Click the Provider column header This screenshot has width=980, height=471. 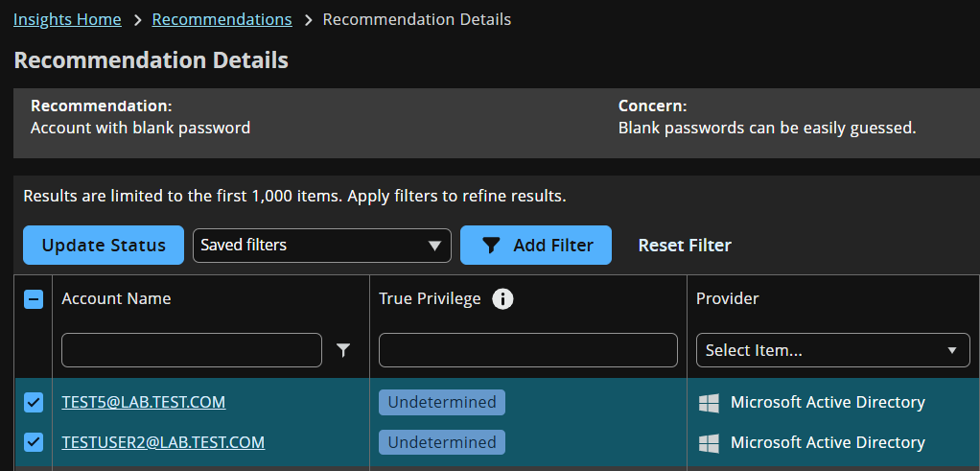click(728, 299)
